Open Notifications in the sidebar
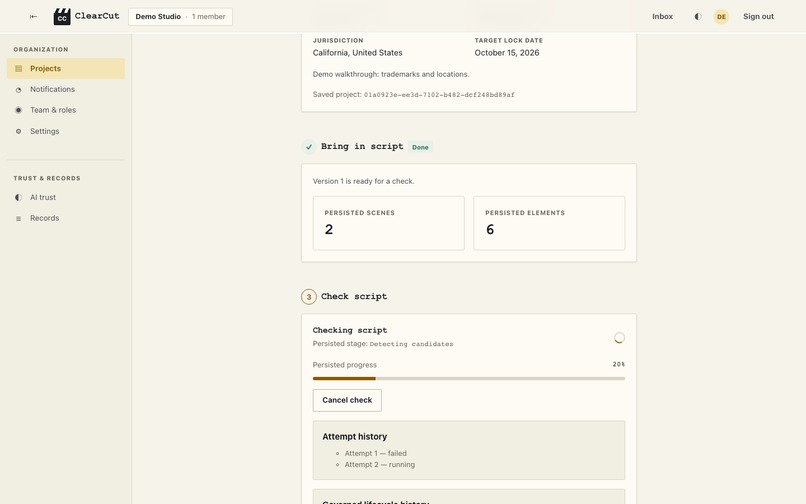The width and height of the screenshot is (806, 504). [66, 89]
